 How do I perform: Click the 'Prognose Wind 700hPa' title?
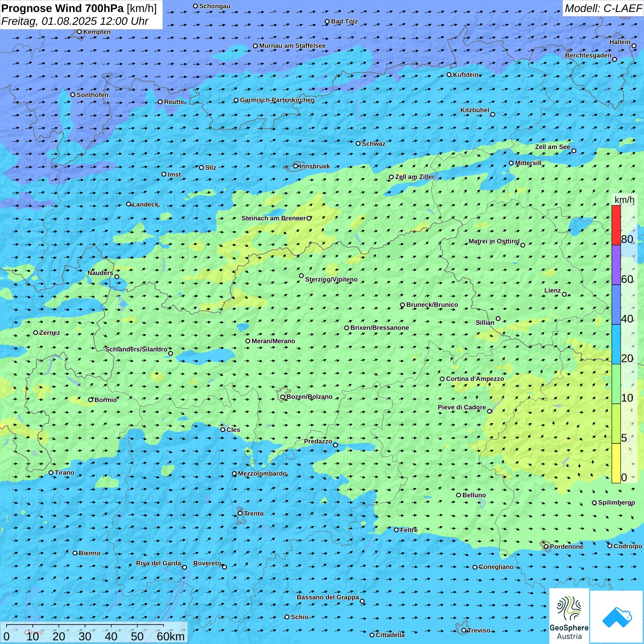pos(63,8)
